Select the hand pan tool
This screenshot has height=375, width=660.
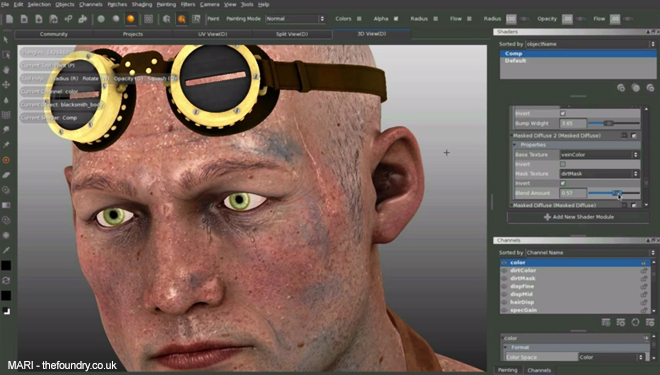pyautogui.click(x=6, y=69)
